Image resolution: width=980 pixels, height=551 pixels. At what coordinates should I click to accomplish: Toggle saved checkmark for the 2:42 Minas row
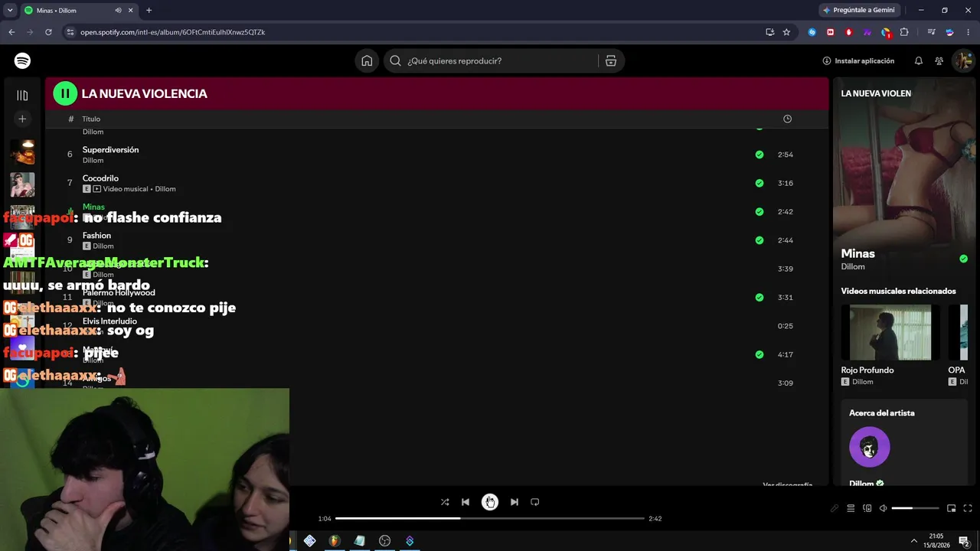[759, 212]
